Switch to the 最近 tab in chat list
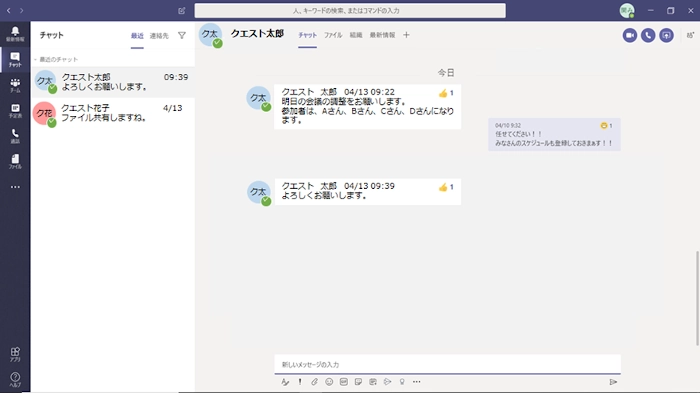Screen dimensions: 700x393 tap(137, 36)
